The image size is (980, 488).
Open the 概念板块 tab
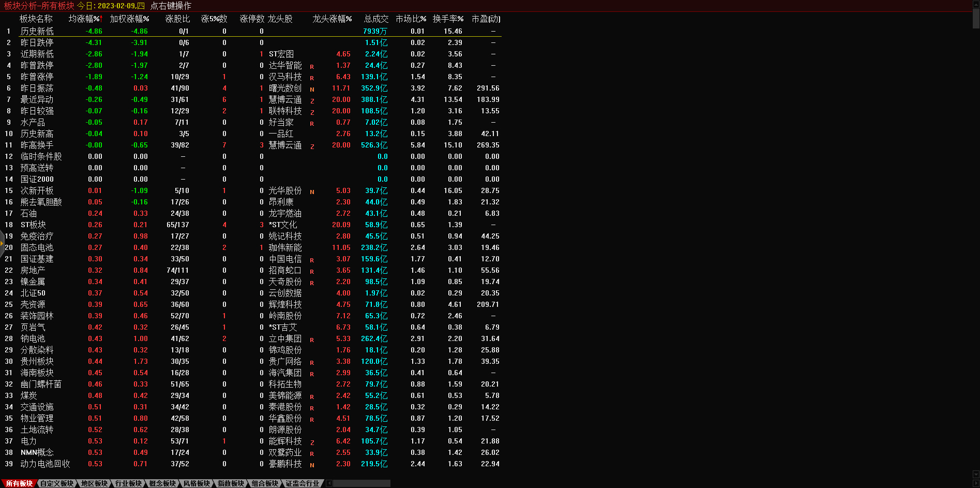(x=162, y=483)
